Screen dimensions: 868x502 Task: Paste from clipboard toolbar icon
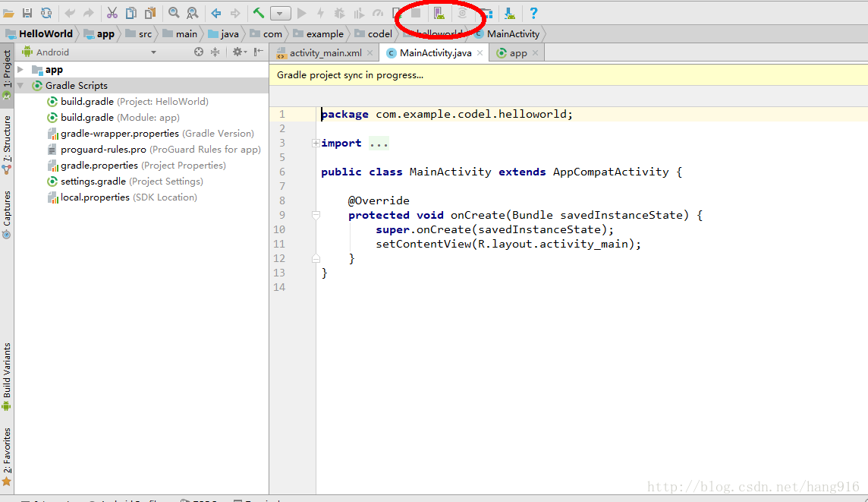click(150, 13)
